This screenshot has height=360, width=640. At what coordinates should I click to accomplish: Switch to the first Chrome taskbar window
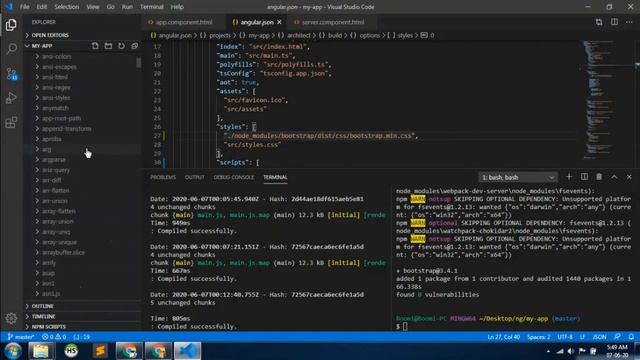tap(129, 351)
